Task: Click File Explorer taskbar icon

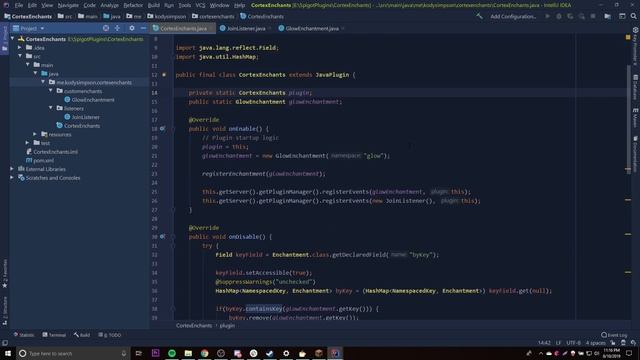Action: 188,353
